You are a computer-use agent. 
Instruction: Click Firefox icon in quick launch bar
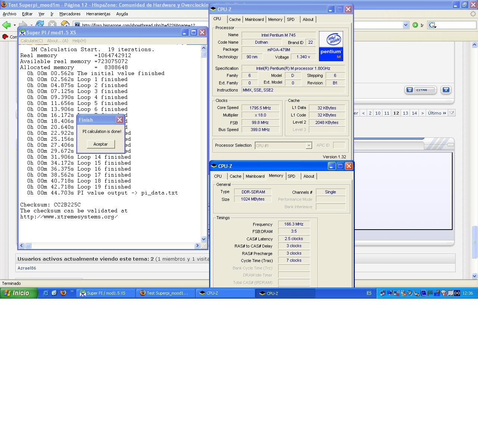coord(63,293)
